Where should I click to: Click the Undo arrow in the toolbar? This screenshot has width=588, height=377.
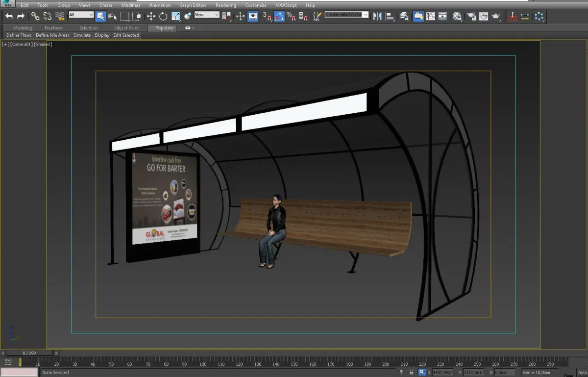point(9,16)
